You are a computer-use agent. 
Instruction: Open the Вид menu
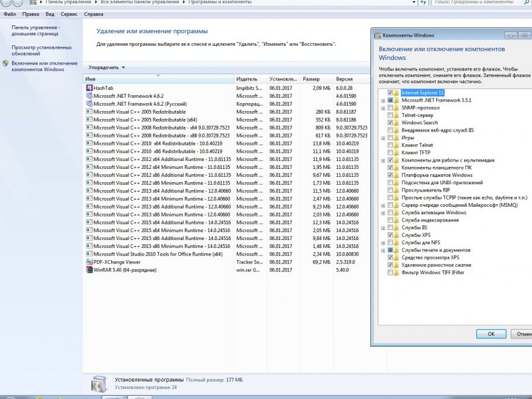coord(50,14)
